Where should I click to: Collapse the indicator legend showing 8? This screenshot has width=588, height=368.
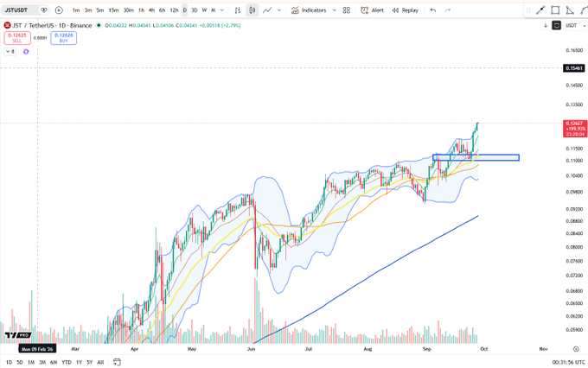click(x=10, y=52)
